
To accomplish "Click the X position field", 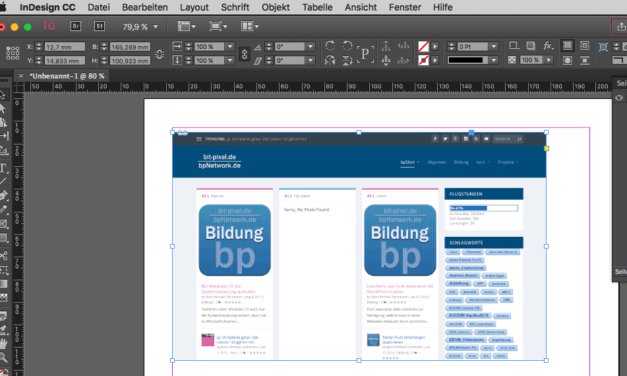I will 64,47.
